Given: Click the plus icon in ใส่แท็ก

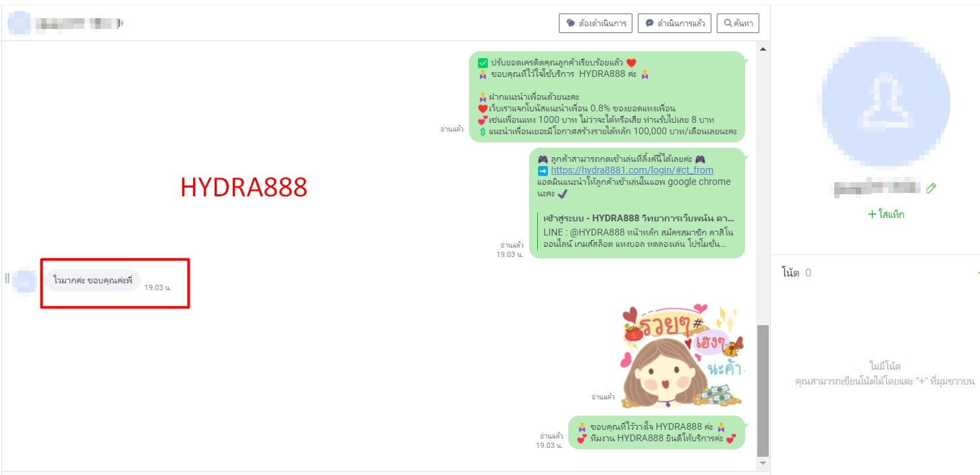Looking at the screenshot, I should coord(872,215).
